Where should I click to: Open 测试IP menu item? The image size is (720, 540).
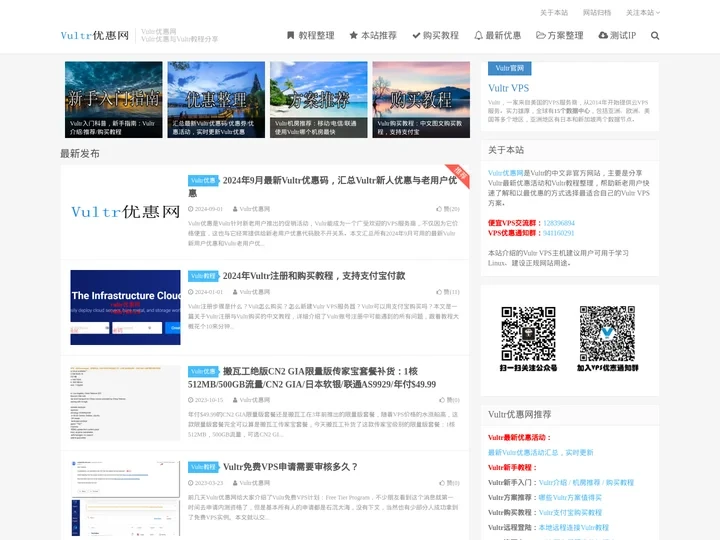click(x=617, y=35)
